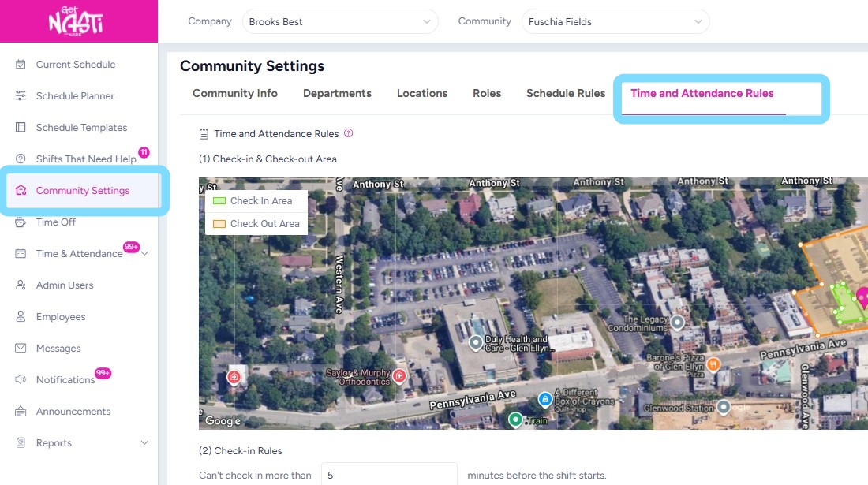Click the 'Community Settings' page title
Viewport: 868px width, 485px height.
252,65
